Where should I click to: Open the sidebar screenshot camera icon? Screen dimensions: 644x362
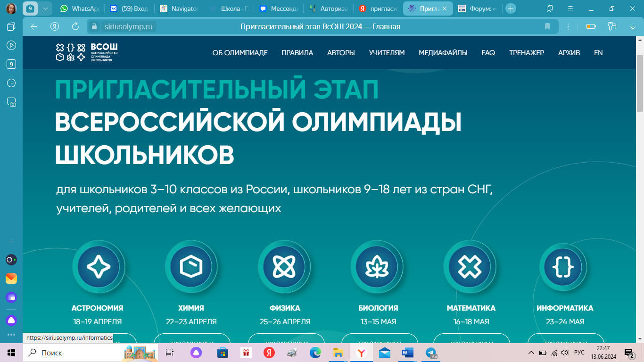[11, 102]
